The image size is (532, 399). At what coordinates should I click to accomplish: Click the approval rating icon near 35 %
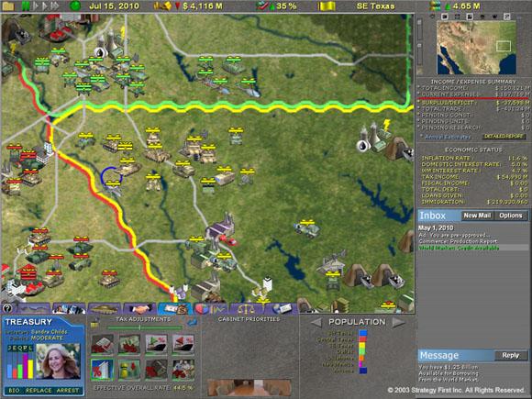point(261,6)
